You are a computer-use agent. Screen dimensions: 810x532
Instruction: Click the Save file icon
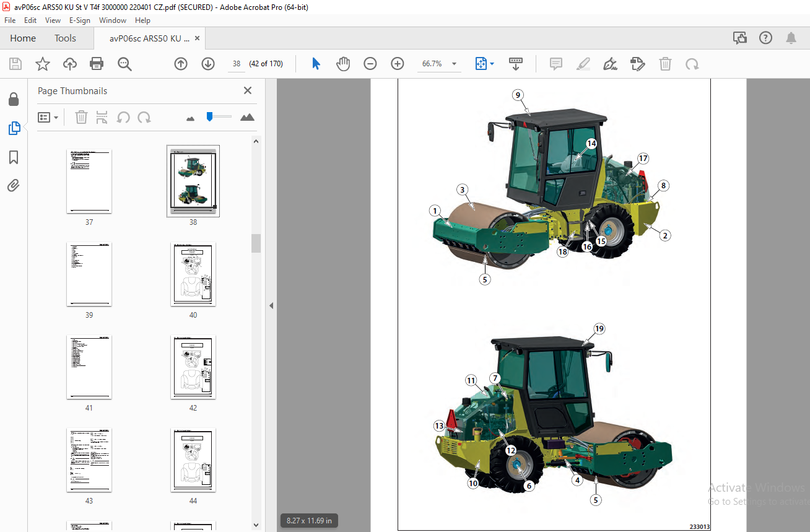[15, 64]
